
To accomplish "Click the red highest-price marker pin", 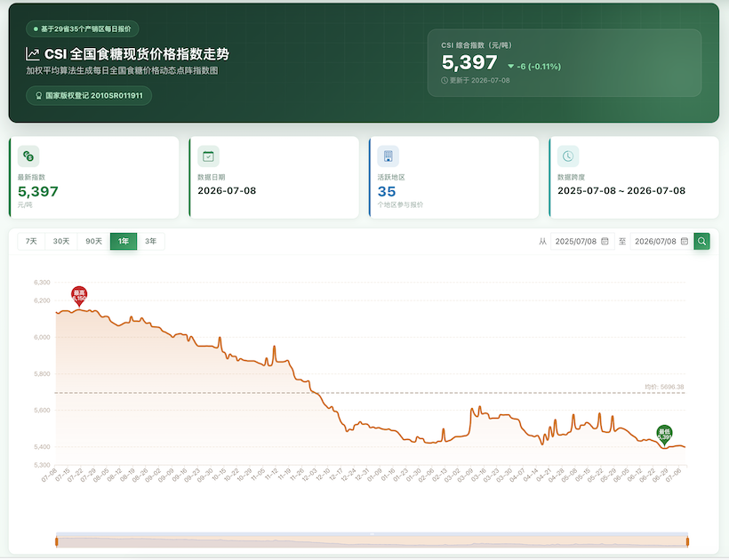I will (x=79, y=296).
